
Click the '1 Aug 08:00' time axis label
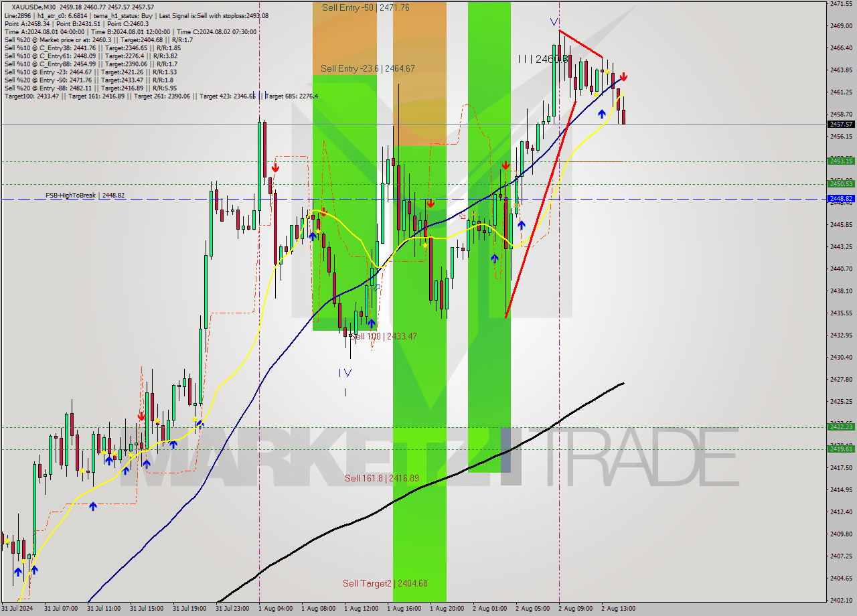click(x=318, y=609)
